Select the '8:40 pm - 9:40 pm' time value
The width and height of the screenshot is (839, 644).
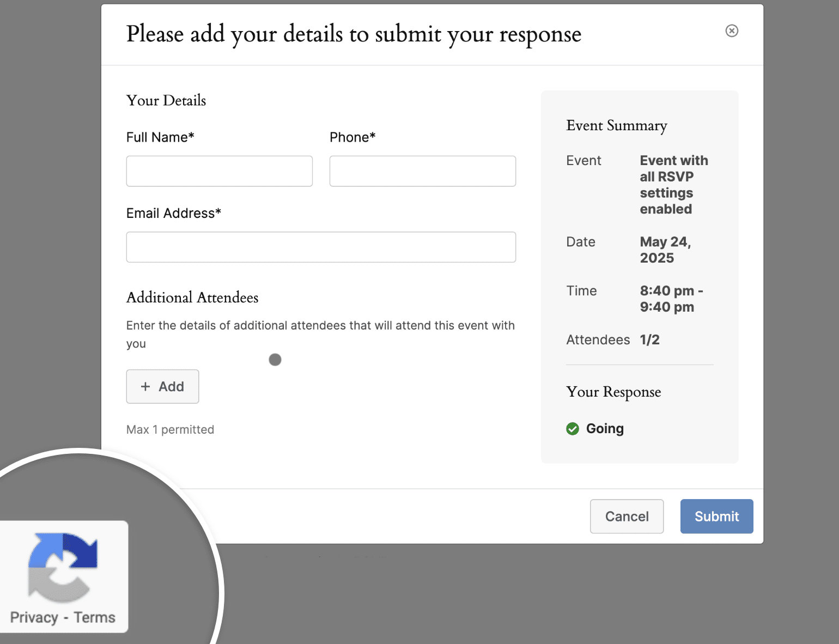point(671,299)
